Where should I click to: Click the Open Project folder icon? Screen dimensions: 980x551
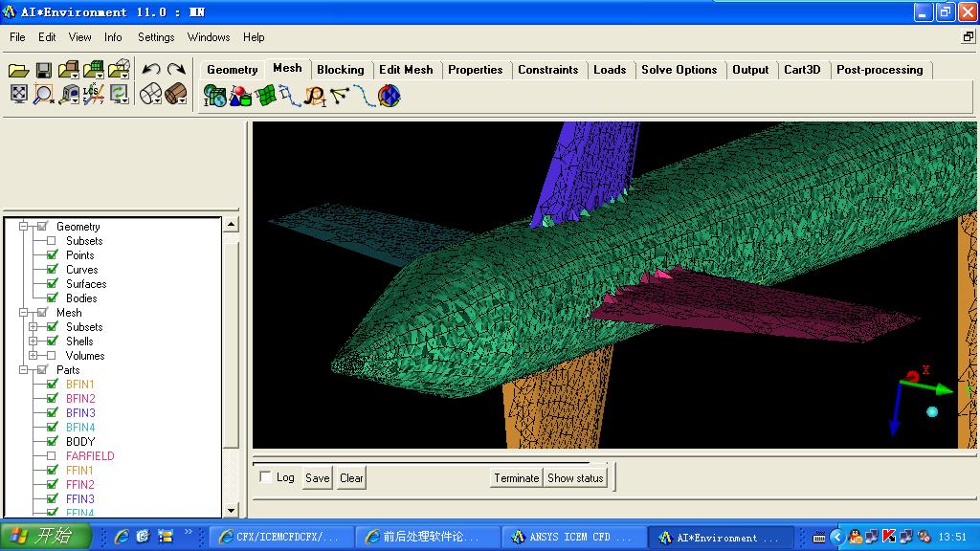pos(18,70)
